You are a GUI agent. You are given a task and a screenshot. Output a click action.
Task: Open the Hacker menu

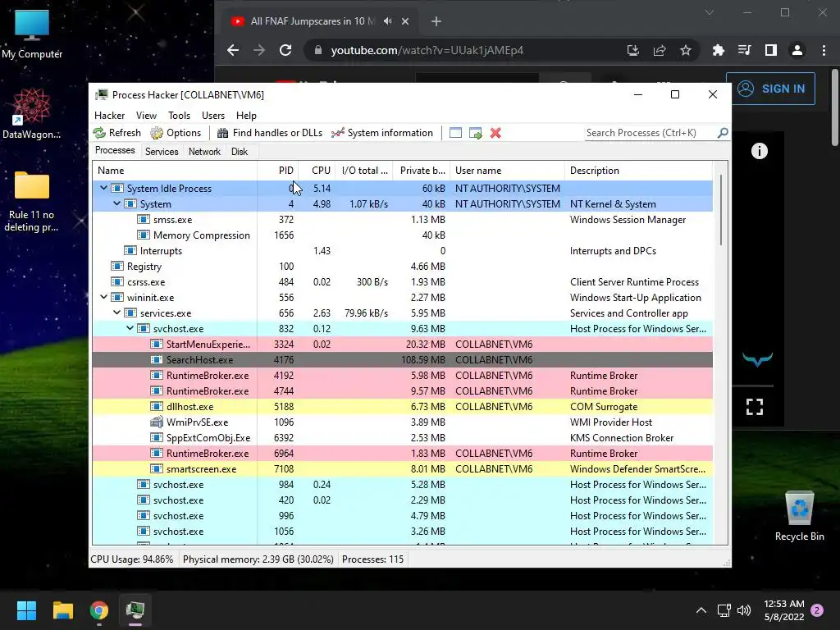(109, 116)
